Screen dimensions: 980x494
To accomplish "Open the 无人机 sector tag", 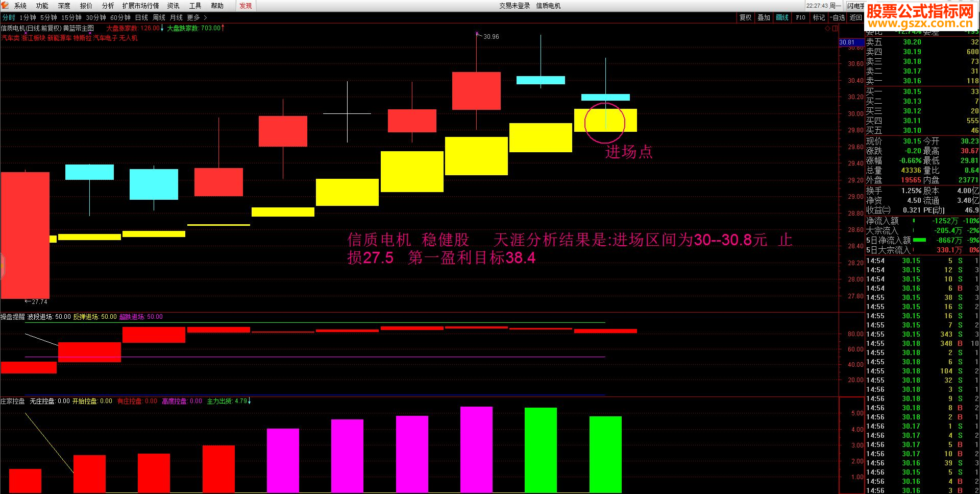I will pyautogui.click(x=128, y=38).
